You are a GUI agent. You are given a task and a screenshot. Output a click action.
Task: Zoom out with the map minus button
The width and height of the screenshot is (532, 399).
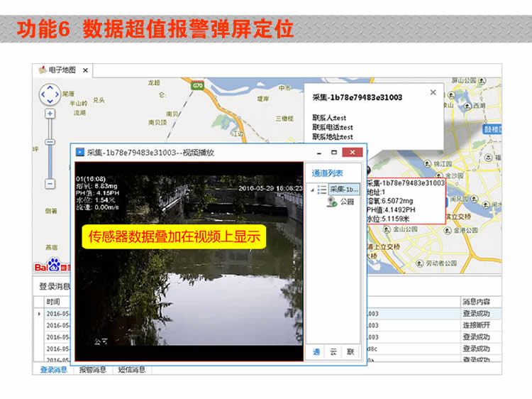coord(50,184)
